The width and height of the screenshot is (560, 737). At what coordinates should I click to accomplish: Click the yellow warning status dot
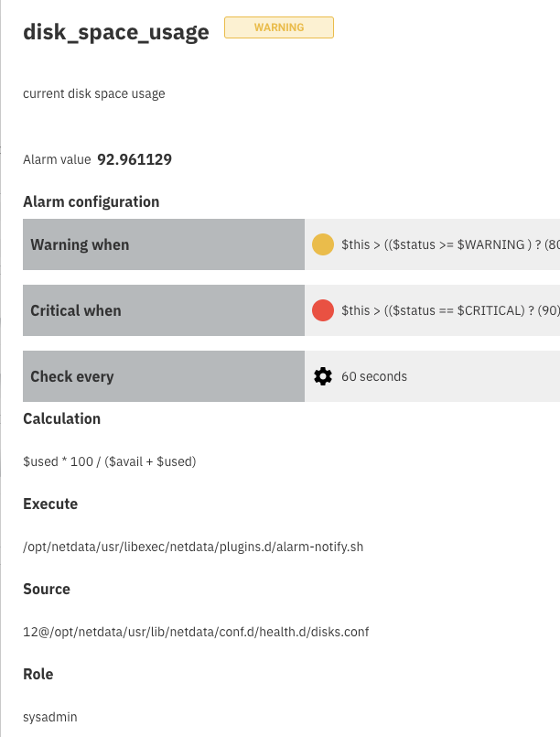322,244
